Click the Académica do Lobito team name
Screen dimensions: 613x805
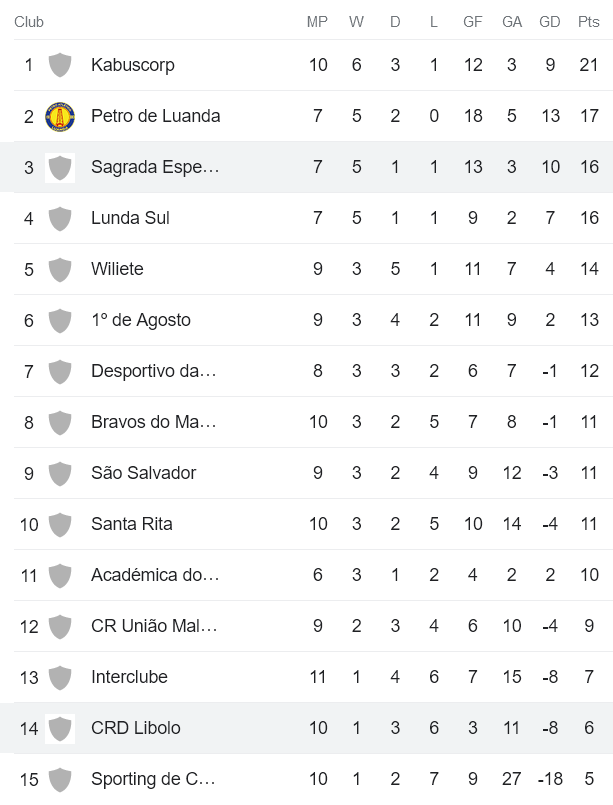(x=154, y=575)
